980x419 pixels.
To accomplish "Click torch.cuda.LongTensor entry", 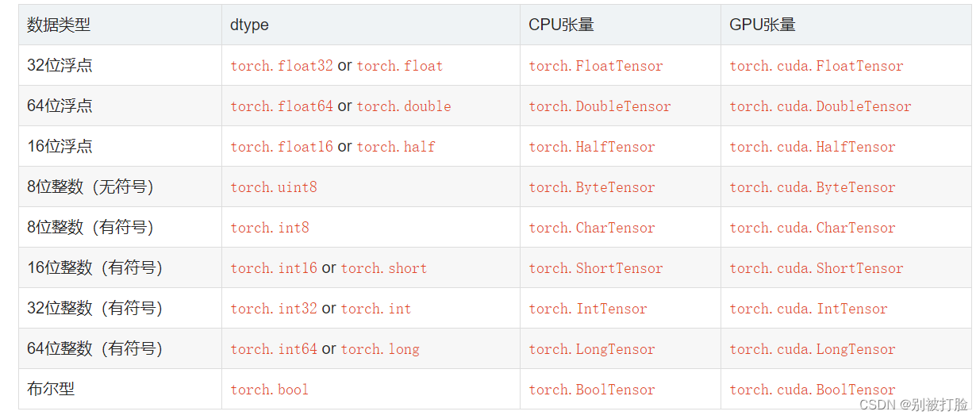I will [813, 349].
